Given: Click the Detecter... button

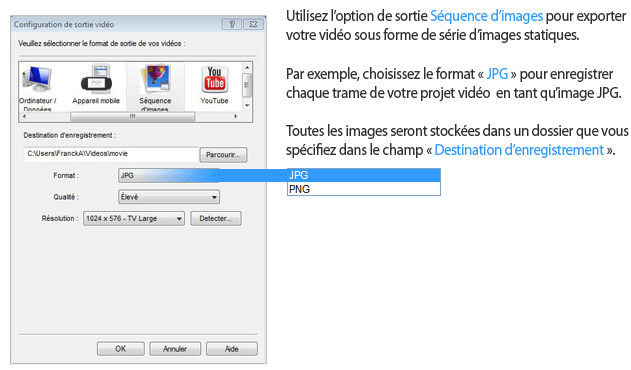Looking at the screenshot, I should pos(216,219).
